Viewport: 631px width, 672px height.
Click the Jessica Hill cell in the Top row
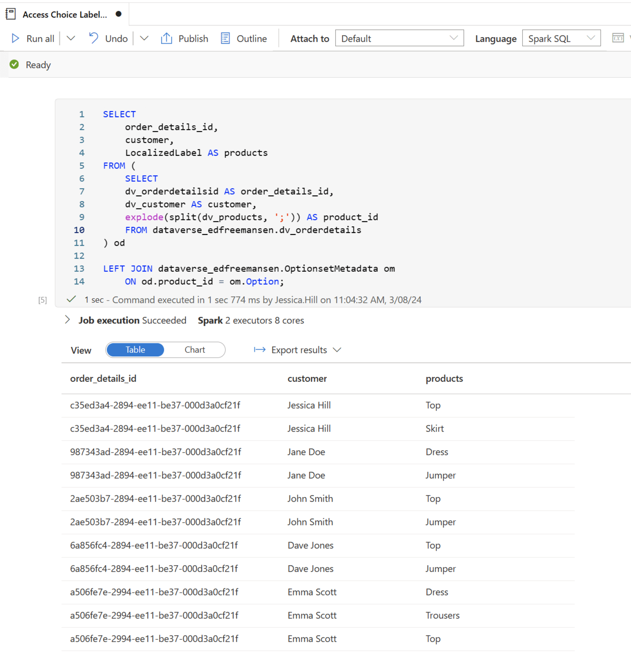(x=309, y=406)
